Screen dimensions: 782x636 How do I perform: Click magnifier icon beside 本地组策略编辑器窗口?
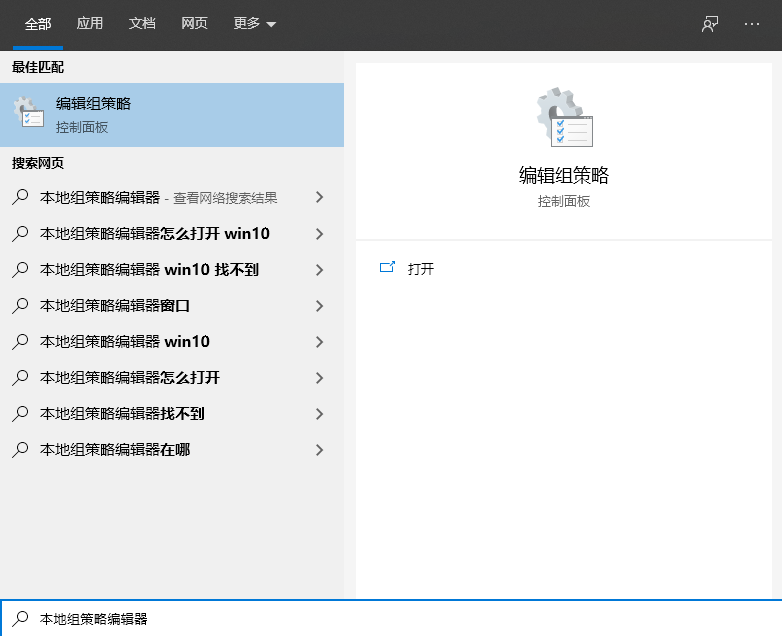[20, 306]
